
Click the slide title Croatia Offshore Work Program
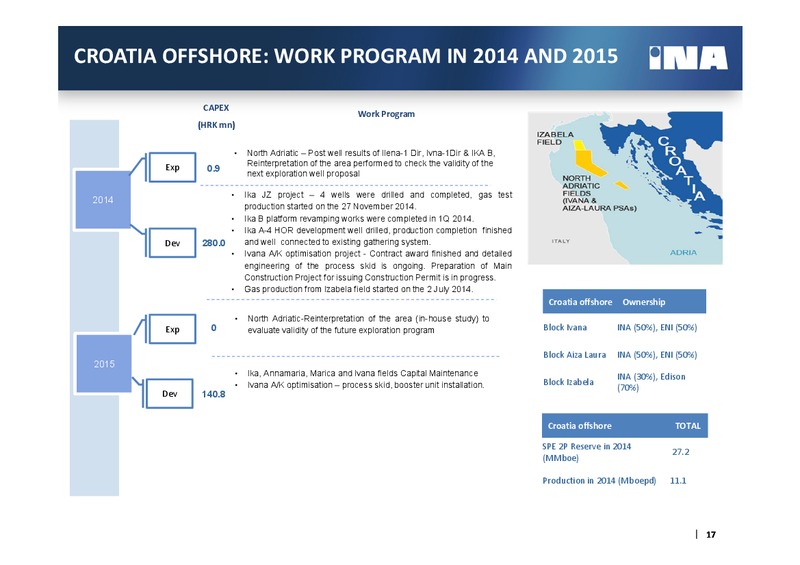tap(346, 56)
